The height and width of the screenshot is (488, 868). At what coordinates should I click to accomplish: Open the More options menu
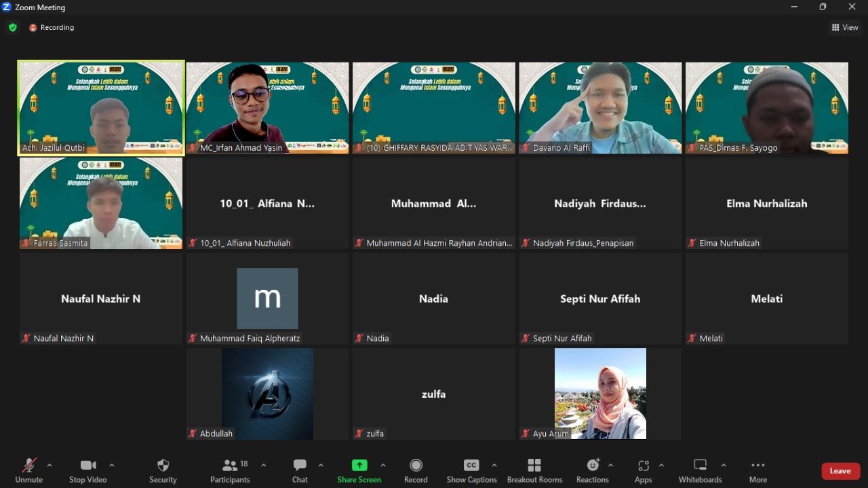(758, 470)
